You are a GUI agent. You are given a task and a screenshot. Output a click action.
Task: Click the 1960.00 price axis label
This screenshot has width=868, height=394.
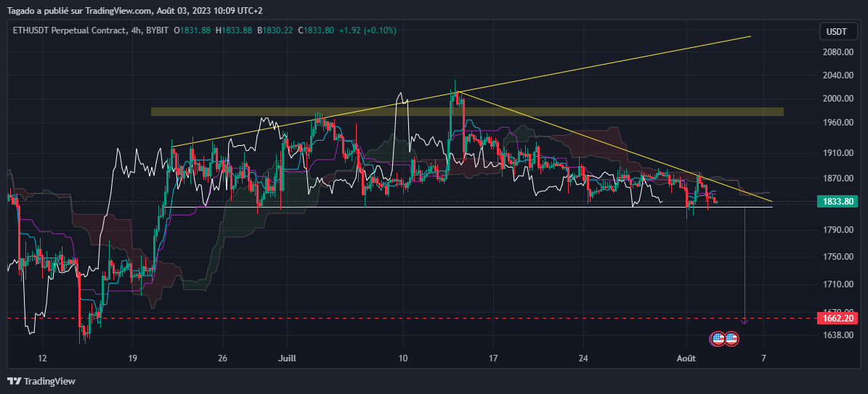[837, 123]
